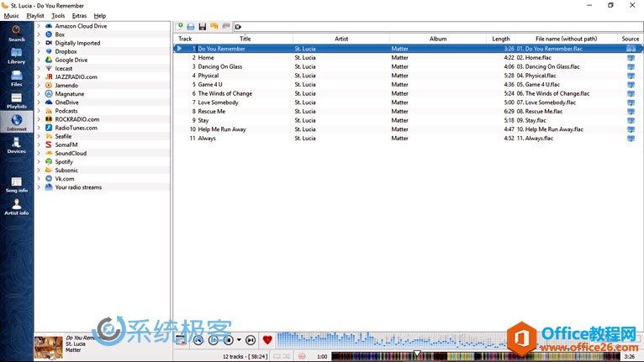Expand the Jamendo tree node
644x362 pixels.
pos(39,86)
